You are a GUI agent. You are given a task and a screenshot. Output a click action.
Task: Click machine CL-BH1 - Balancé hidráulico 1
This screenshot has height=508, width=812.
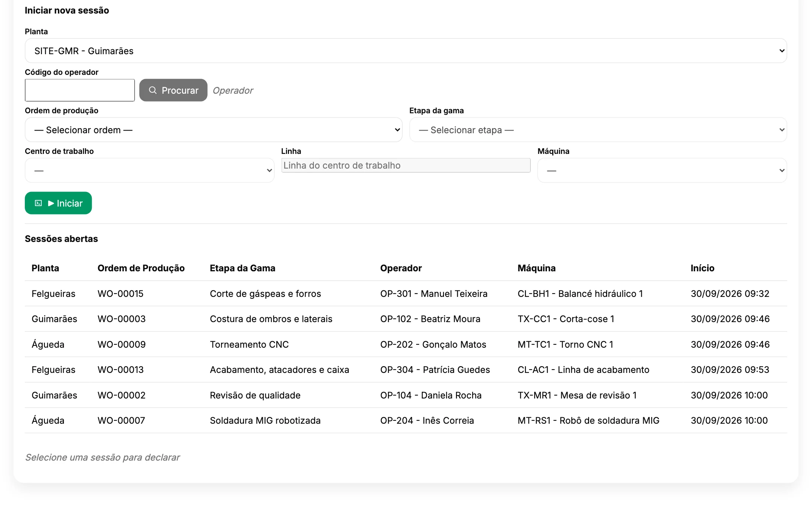[580, 294]
